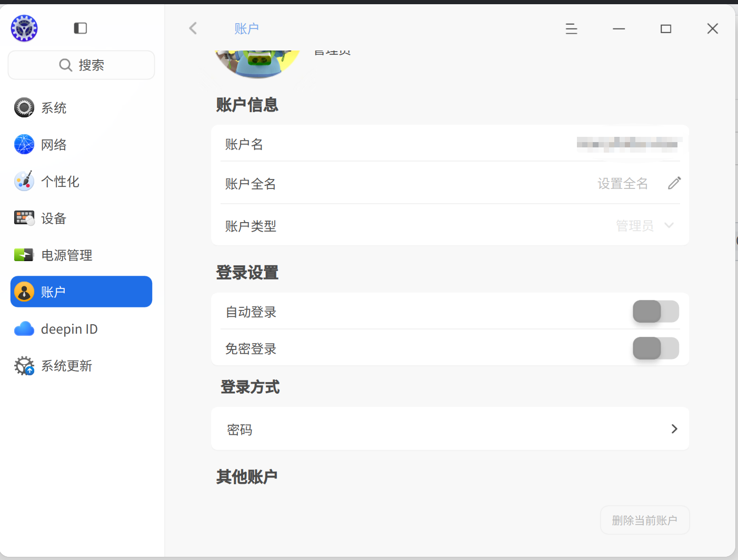This screenshot has width=738, height=560.
Task: Select the 电源管理 sidebar label
Action: [67, 255]
